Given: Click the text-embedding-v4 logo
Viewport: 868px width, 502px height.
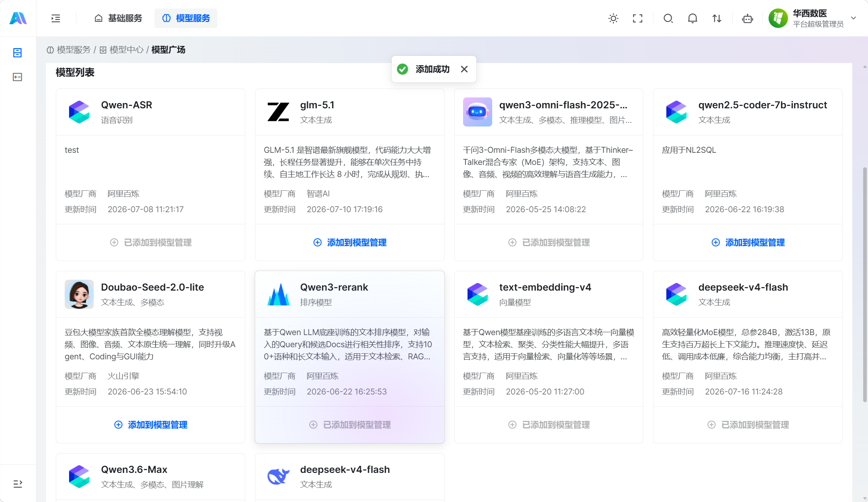Looking at the screenshot, I should (478, 294).
